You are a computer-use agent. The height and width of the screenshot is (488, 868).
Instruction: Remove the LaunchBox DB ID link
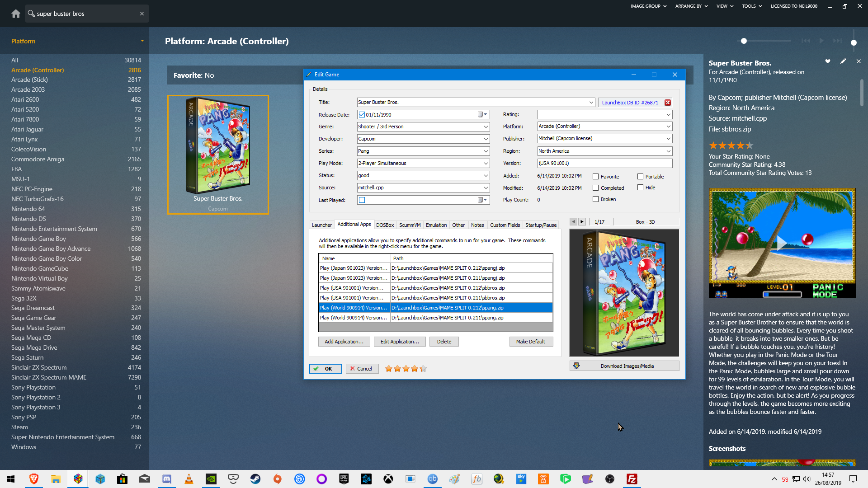coord(668,103)
